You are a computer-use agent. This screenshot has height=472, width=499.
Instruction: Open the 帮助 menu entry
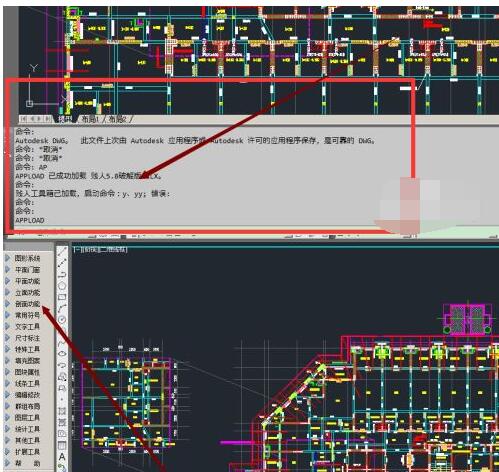point(27,463)
